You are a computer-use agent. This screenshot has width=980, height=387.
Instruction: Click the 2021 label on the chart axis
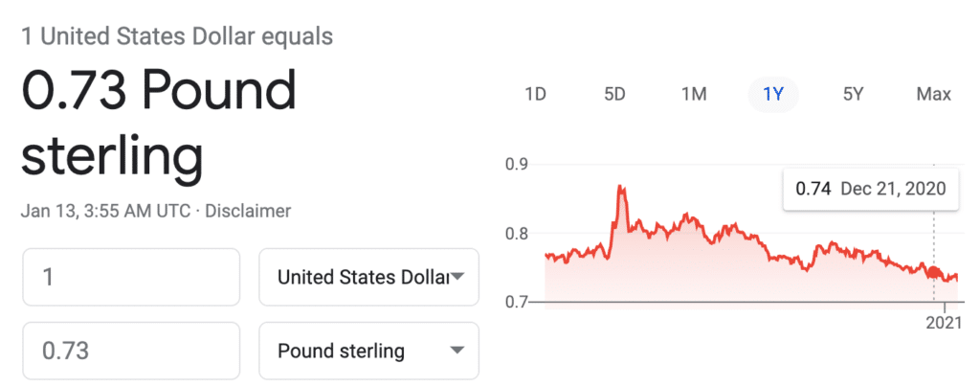pyautogui.click(x=944, y=324)
